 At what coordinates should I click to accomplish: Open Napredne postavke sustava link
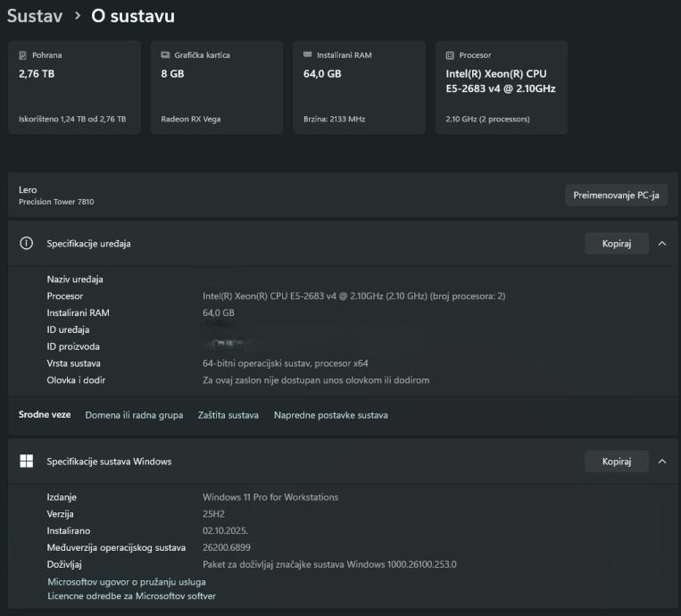point(330,415)
